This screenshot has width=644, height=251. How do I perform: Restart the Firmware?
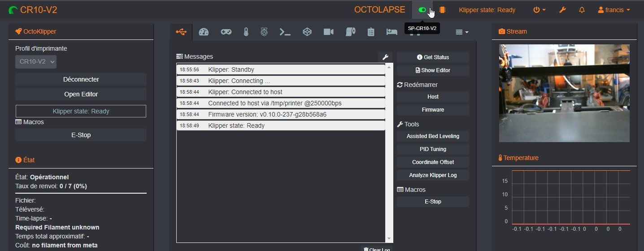pyautogui.click(x=433, y=109)
